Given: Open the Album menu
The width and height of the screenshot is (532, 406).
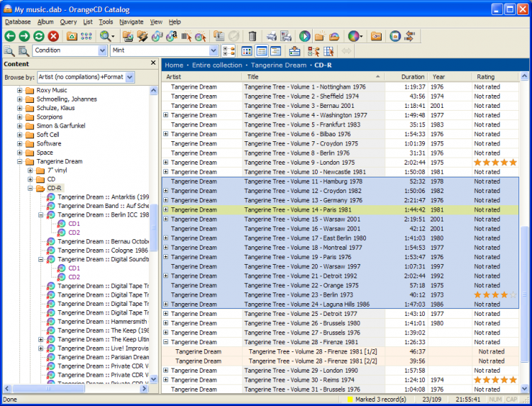Looking at the screenshot, I should [45, 22].
